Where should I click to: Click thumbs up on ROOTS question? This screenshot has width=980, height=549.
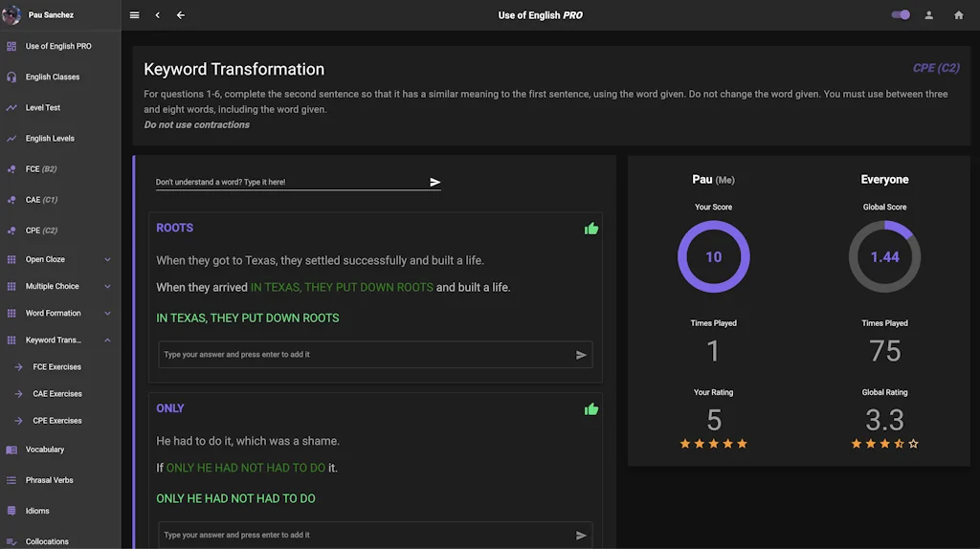coord(591,229)
